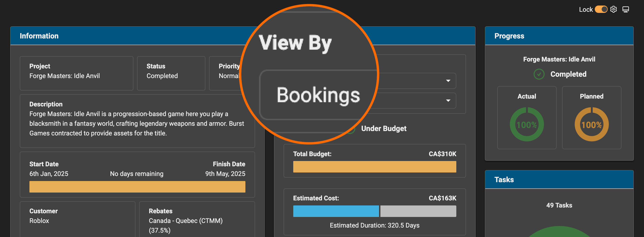Click Customer value 'Roblox'
Image resolution: width=644 pixels, height=237 pixels.
pyautogui.click(x=39, y=221)
